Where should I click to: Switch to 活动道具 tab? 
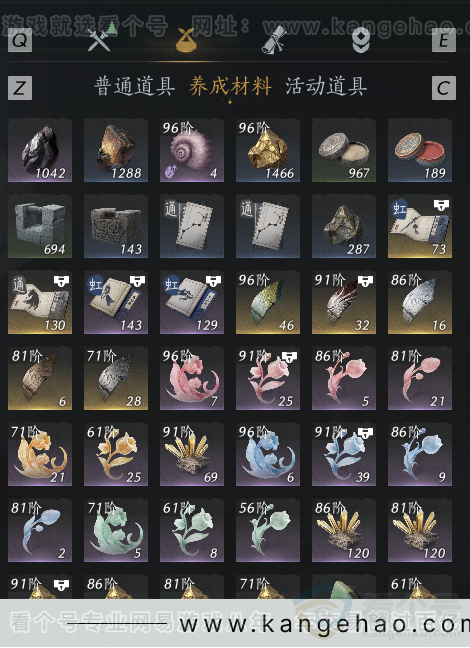(326, 86)
